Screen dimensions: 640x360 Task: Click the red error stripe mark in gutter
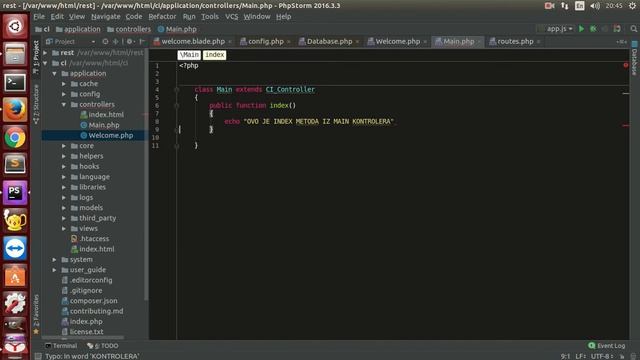pos(626,126)
